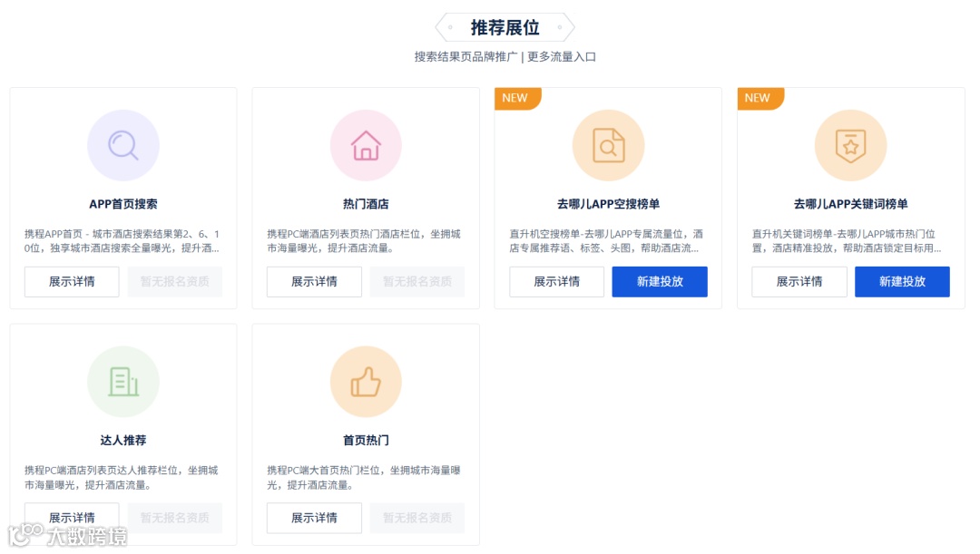The width and height of the screenshot is (980, 554).
Task: Click description starting 携程PC端酒店列表页热门酒店栏位
Action: 364,241
